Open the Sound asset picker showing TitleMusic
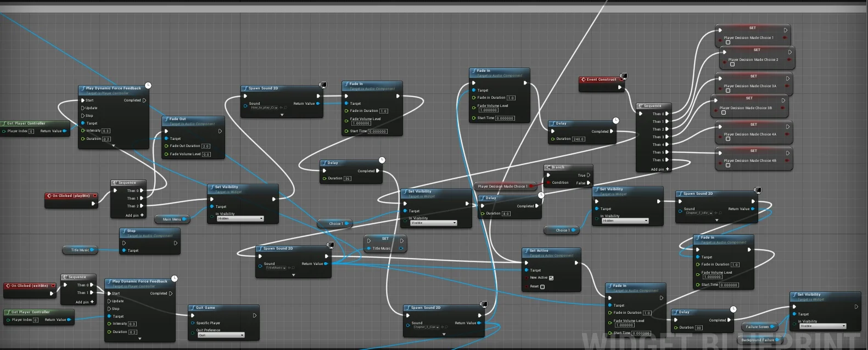The image size is (868, 350). (x=275, y=268)
